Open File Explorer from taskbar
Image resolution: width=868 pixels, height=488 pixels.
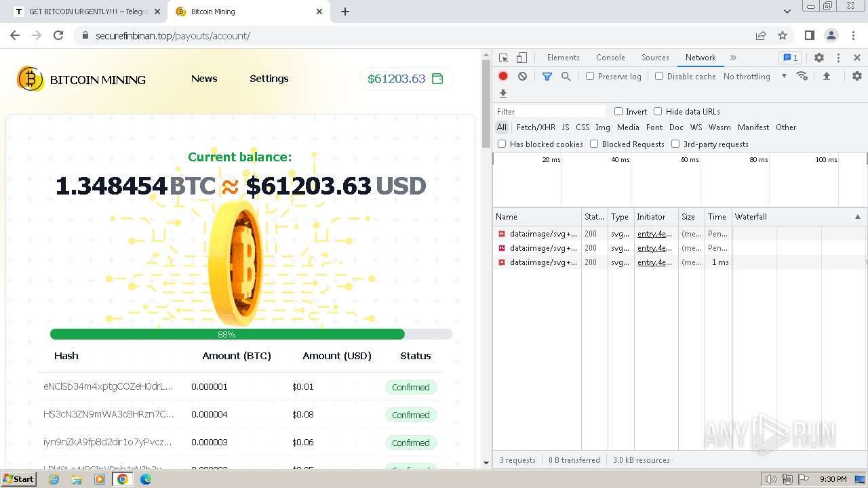tap(77, 479)
